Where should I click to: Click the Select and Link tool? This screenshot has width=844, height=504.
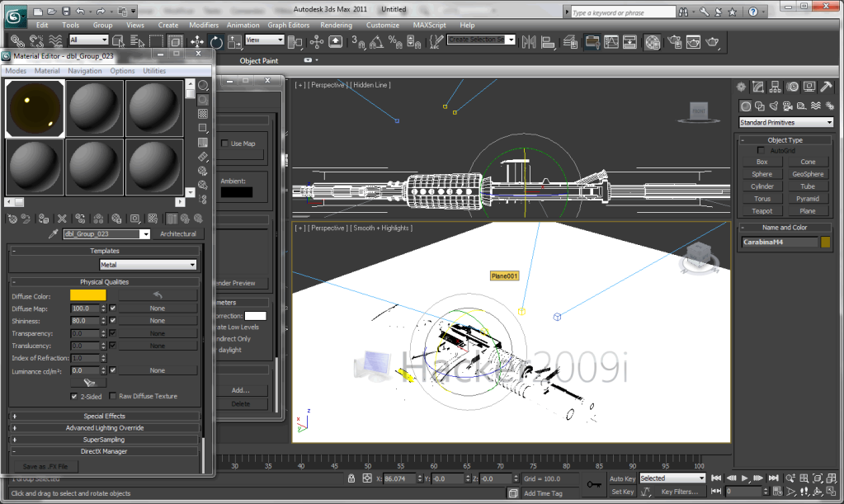(17, 41)
